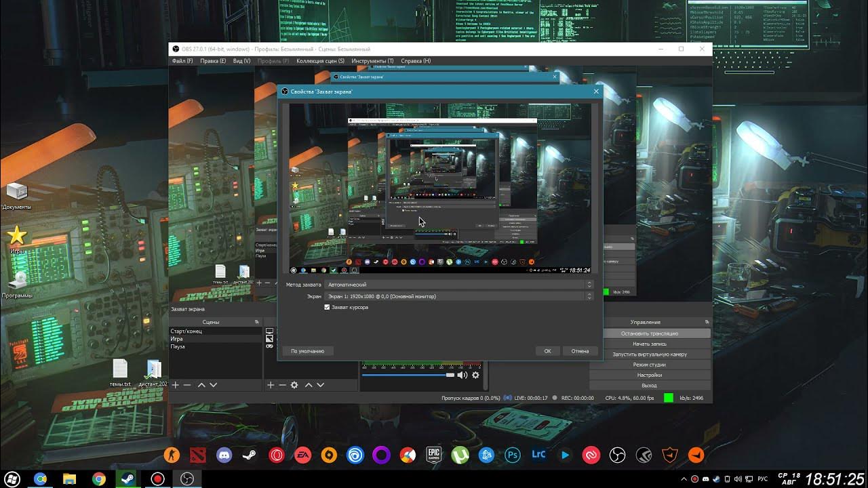Screen dimensions: 868x488
Task: Click the screen capture preview in properties dialog
Action: [x=440, y=189]
